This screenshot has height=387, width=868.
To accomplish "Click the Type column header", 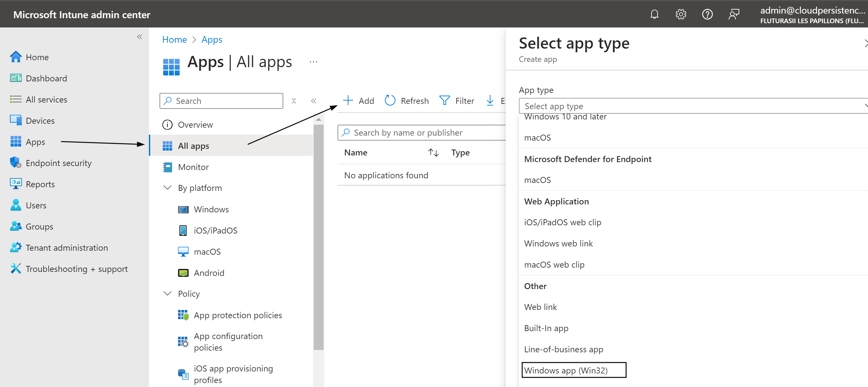I will (460, 152).
